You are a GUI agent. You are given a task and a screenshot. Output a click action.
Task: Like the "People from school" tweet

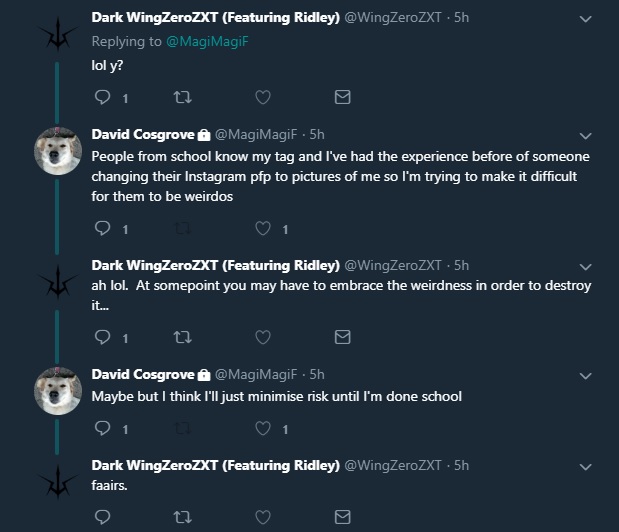coord(262,229)
